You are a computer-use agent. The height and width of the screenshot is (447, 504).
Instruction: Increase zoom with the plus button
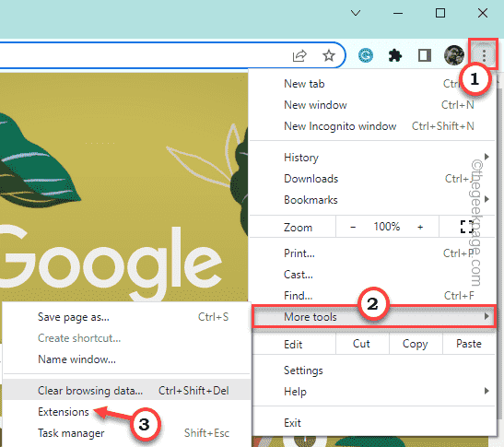[420, 227]
